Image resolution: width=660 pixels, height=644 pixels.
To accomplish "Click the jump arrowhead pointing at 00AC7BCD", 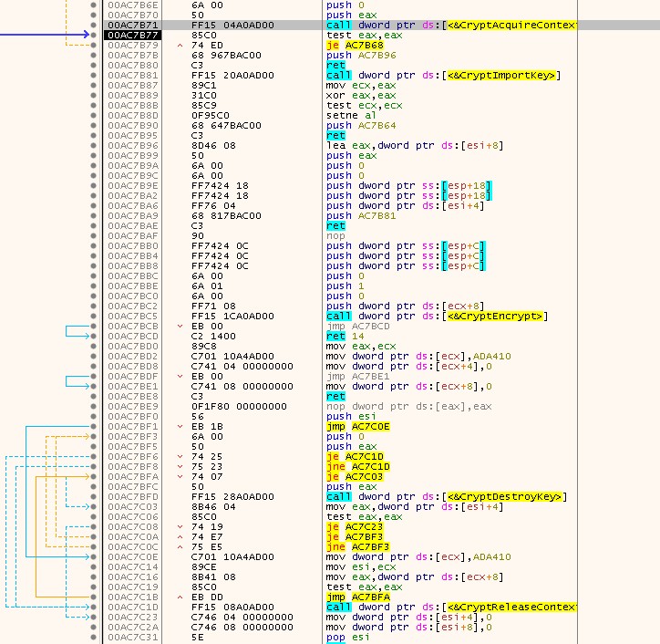I will click(88, 336).
